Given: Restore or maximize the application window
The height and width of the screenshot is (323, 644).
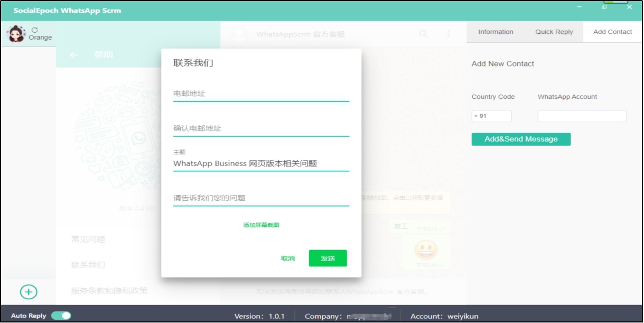Looking at the screenshot, I should point(604,7).
